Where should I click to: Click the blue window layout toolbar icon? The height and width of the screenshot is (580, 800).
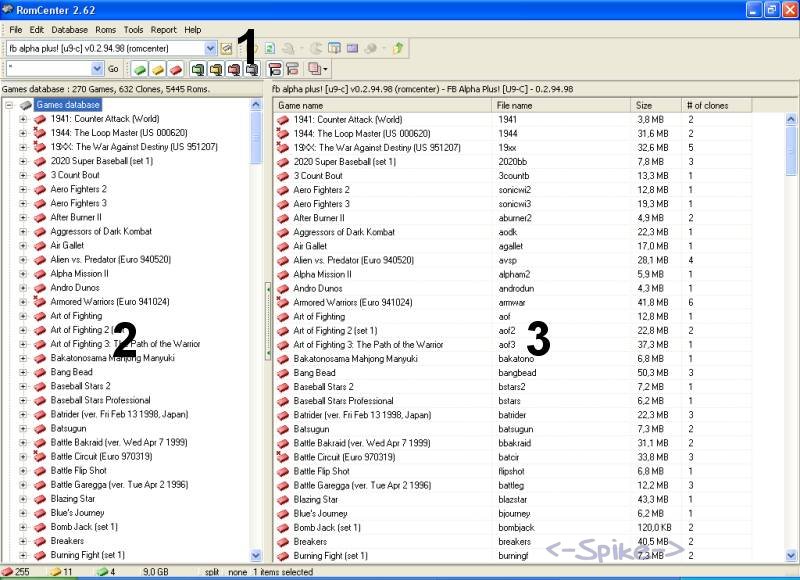[334, 48]
